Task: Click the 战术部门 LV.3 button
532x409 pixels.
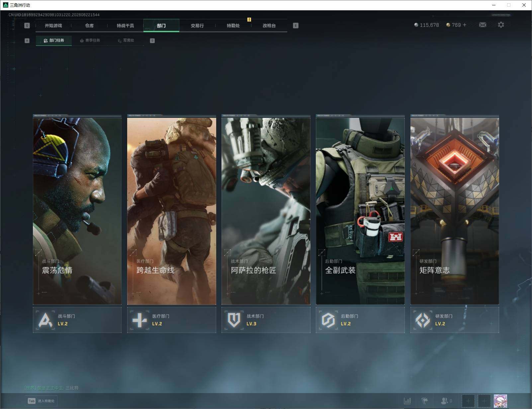Action: click(x=266, y=320)
